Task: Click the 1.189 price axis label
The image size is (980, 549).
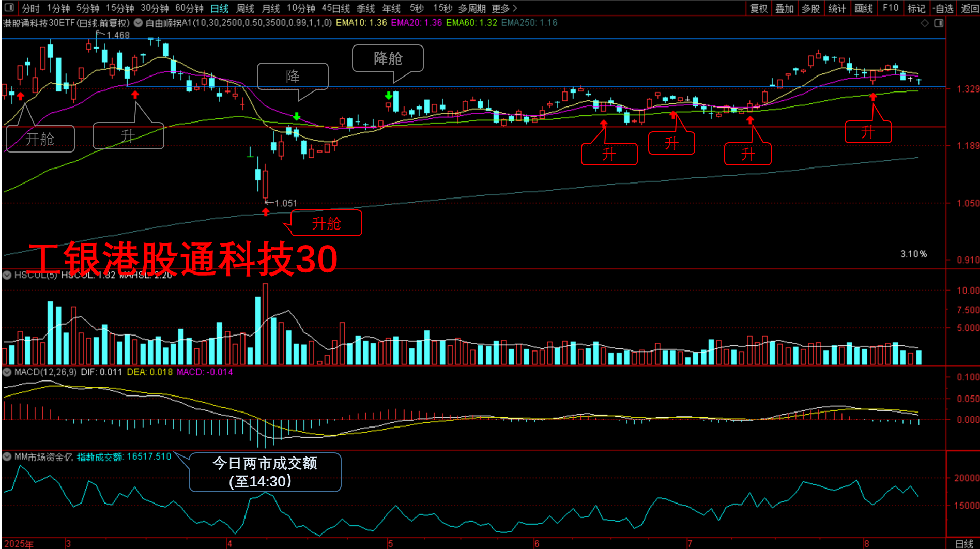Action: (968, 146)
